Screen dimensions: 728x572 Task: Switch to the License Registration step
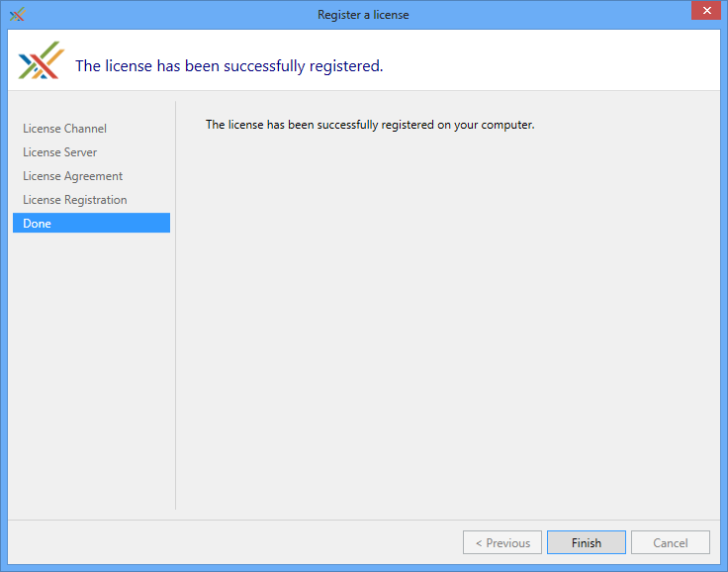75,200
